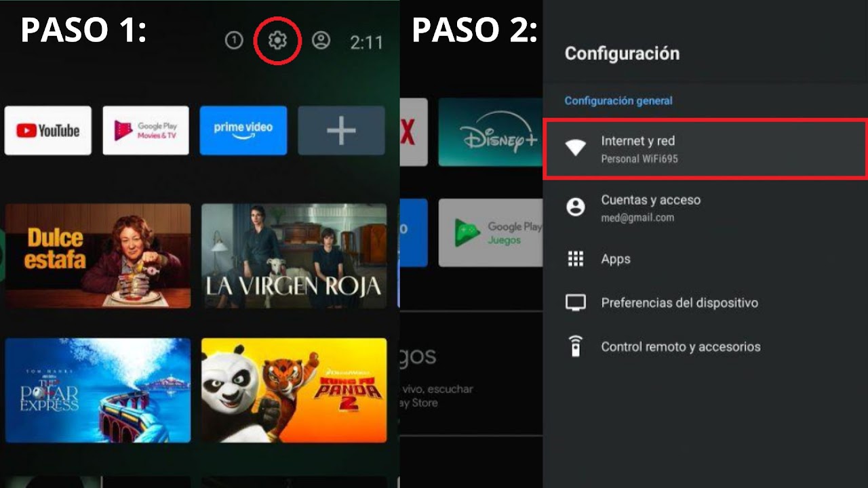This screenshot has height=488, width=868.
Task: Select the Dulce estafa thumbnail
Action: pos(98,256)
